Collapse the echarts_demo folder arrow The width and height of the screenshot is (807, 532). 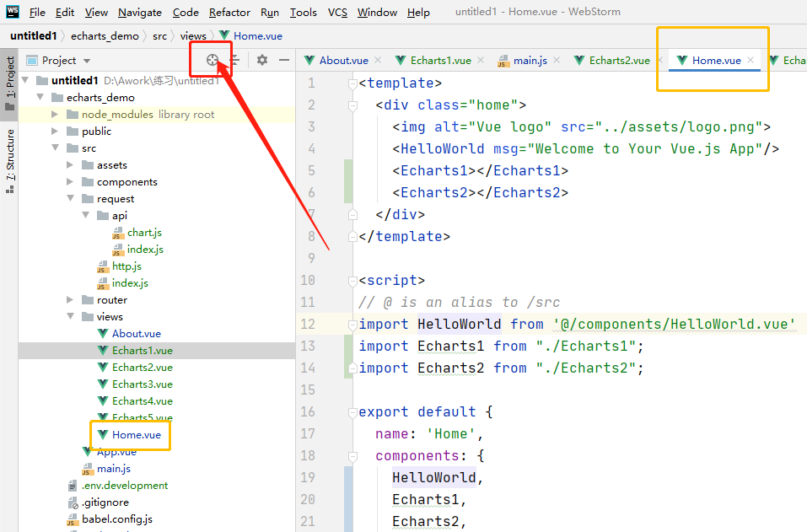(x=40, y=97)
